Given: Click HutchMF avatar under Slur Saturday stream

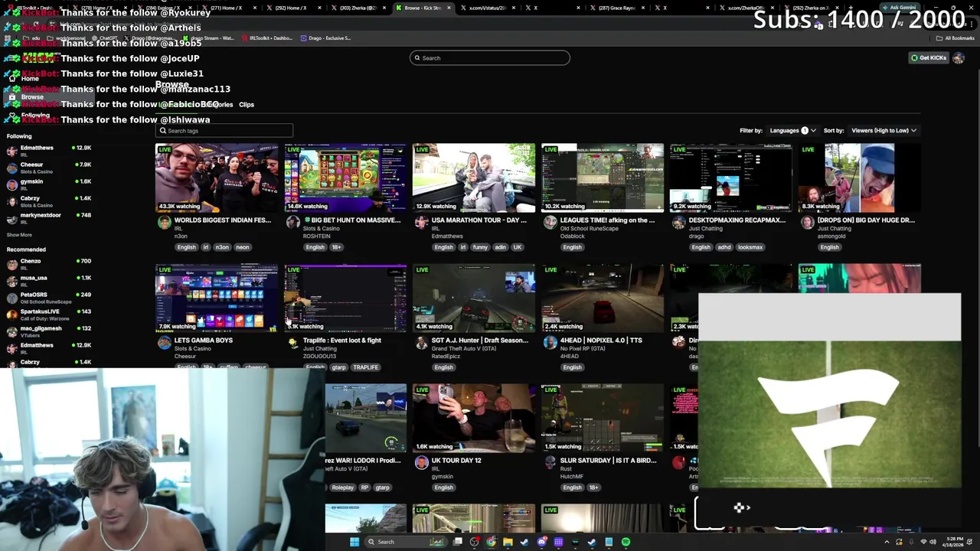Looking at the screenshot, I should [x=550, y=463].
